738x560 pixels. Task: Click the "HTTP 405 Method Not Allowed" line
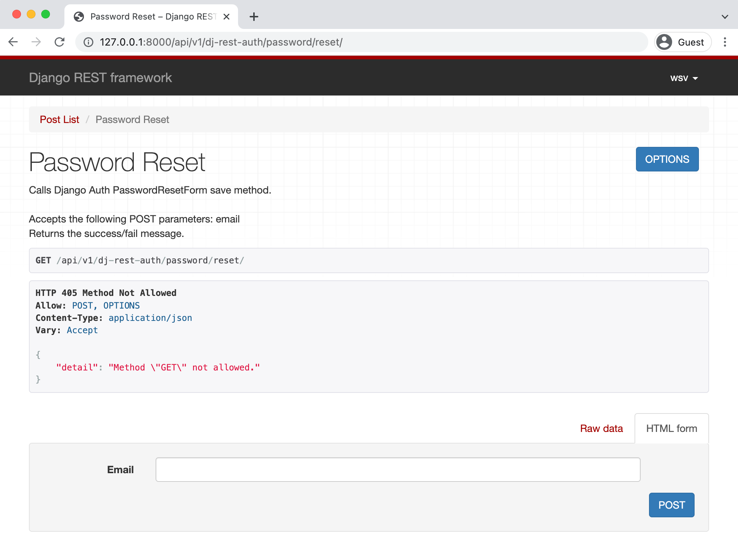tap(106, 293)
